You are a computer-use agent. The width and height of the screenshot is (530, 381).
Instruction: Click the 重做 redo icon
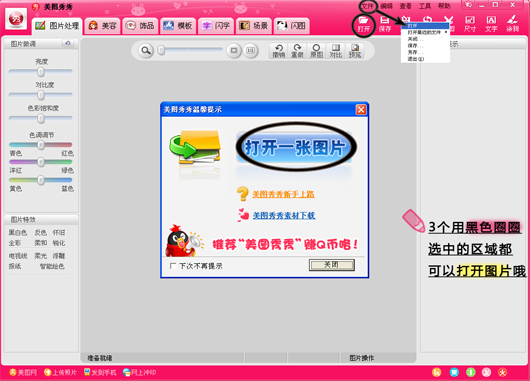click(297, 51)
